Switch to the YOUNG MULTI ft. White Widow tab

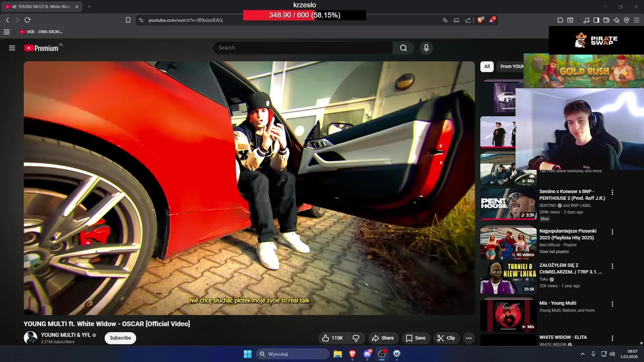tap(42, 7)
